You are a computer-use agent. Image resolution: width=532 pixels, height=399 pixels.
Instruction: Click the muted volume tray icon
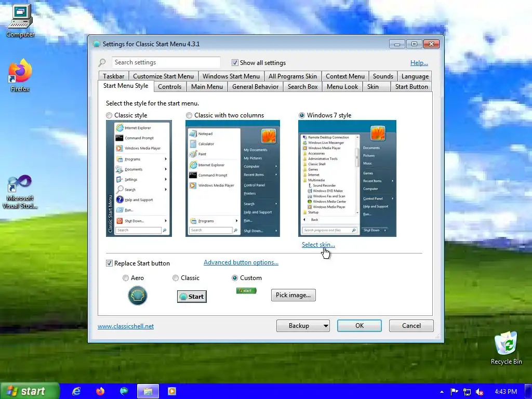click(480, 392)
